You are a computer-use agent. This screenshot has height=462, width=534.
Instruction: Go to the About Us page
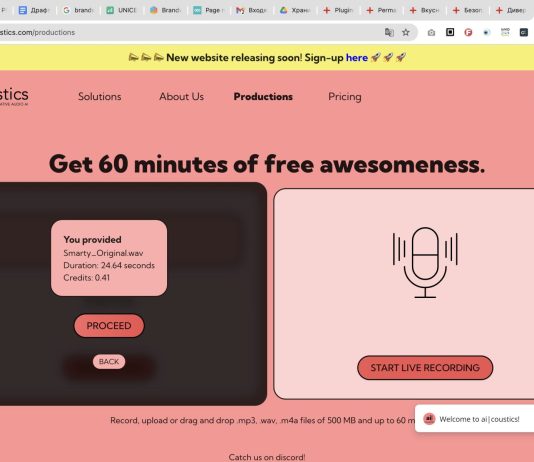[x=182, y=97]
